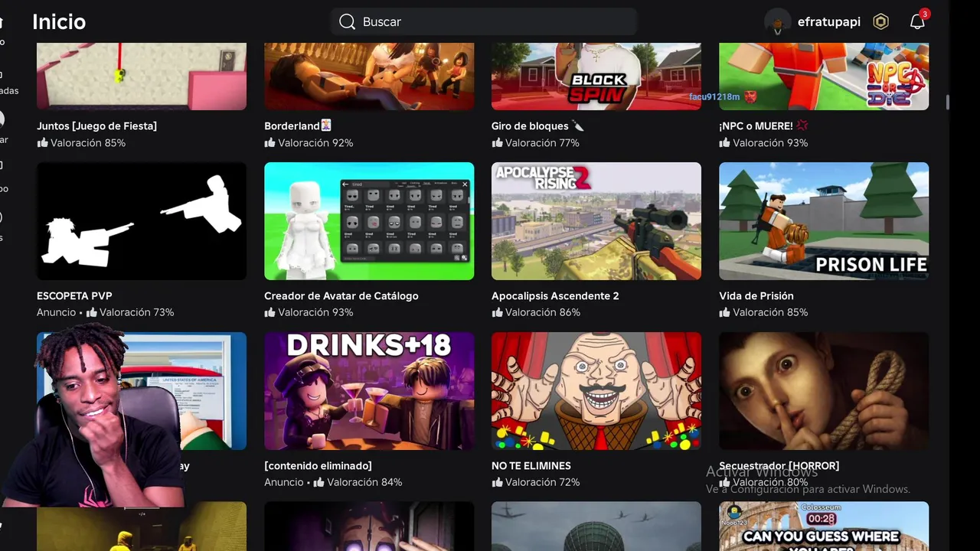980x551 pixels.
Task: Click the Anuncio label under ESCOPETA PVP
Action: click(57, 312)
